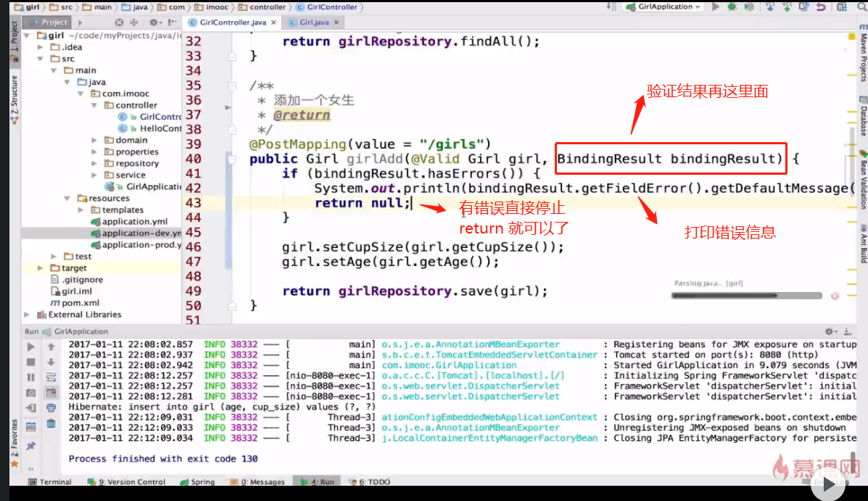Click the imooc breadcrumb in navigation bar
The width and height of the screenshot is (868, 501).
click(x=211, y=7)
